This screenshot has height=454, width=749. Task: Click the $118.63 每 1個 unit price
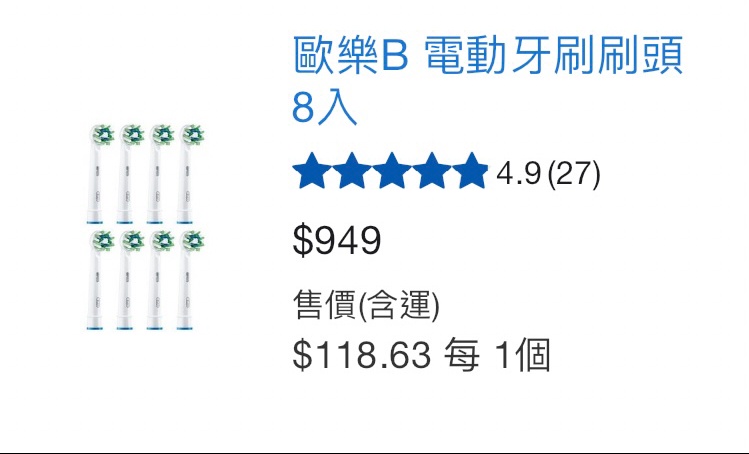coord(422,355)
